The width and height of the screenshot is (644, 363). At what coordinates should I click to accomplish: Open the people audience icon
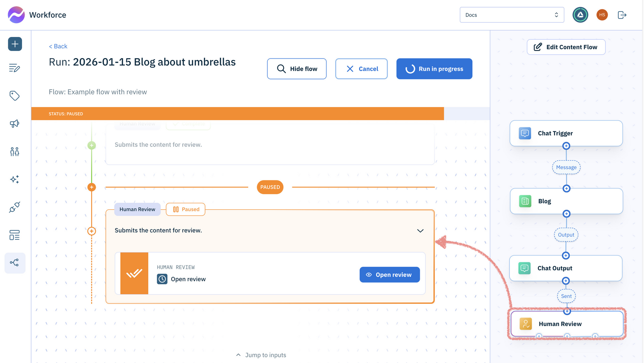[14, 152]
